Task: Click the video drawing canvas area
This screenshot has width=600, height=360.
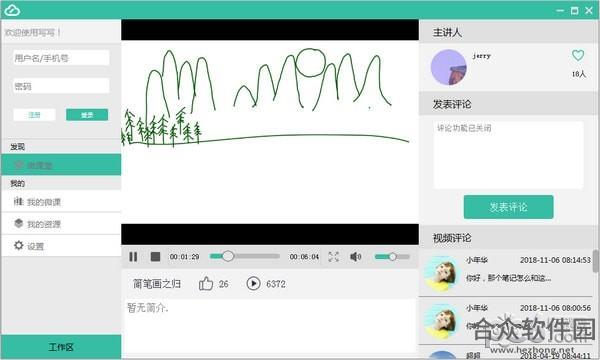Action: (270, 132)
